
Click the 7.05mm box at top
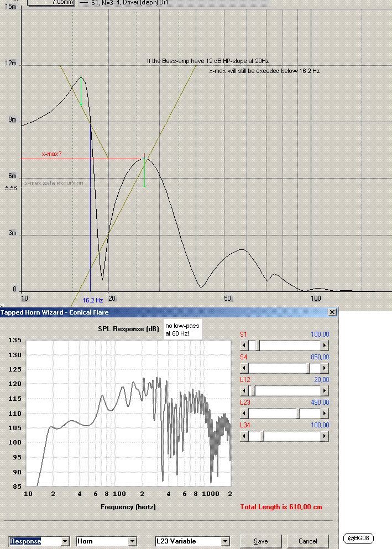click(51, 2)
